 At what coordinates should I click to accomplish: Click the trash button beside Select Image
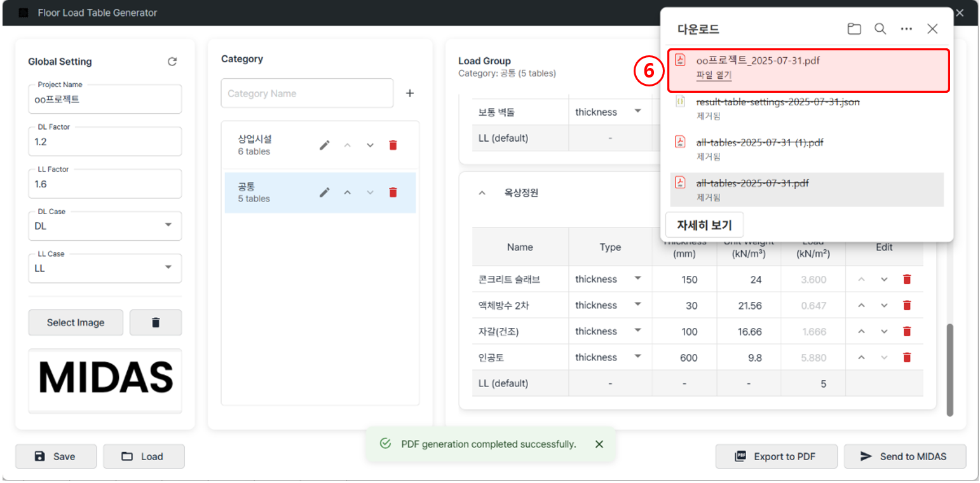tap(156, 322)
